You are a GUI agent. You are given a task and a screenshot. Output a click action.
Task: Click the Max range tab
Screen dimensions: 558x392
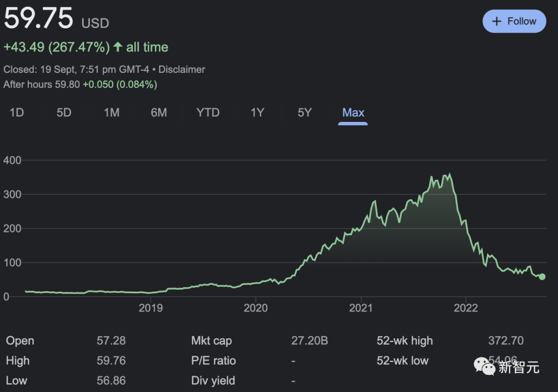tap(353, 113)
